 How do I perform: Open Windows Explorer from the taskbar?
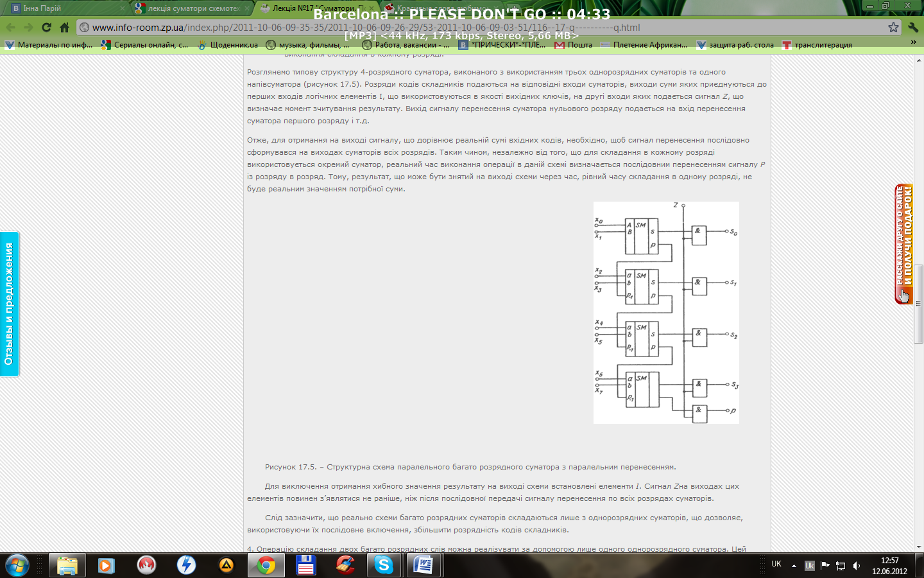click(x=67, y=566)
